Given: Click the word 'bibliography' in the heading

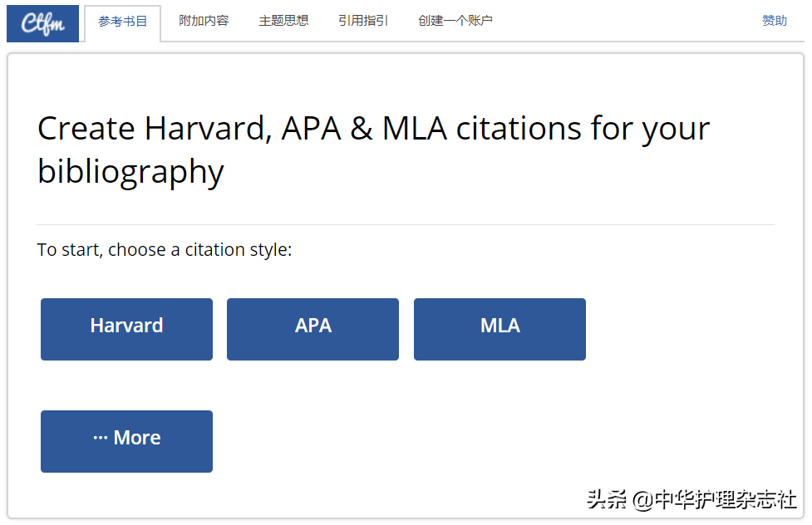Looking at the screenshot, I should pyautogui.click(x=130, y=172).
